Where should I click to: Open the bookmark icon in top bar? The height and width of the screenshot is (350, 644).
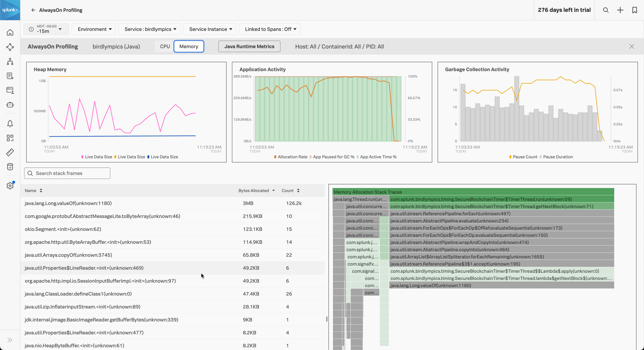(634, 10)
